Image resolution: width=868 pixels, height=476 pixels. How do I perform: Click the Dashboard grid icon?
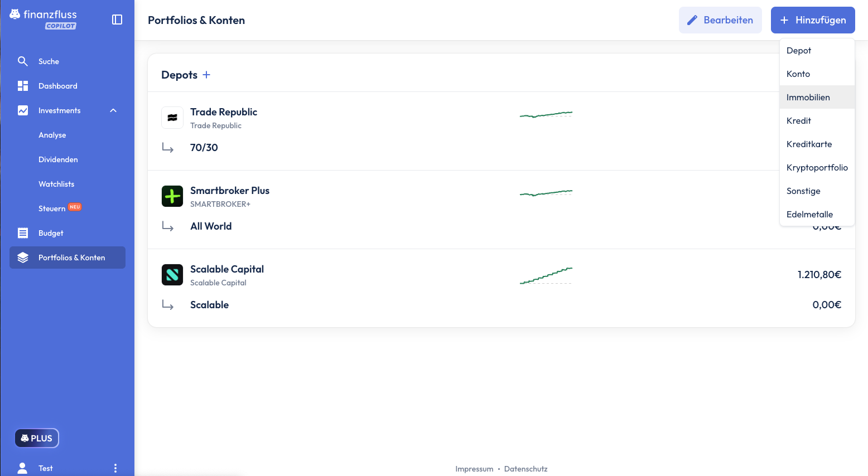[x=23, y=86]
